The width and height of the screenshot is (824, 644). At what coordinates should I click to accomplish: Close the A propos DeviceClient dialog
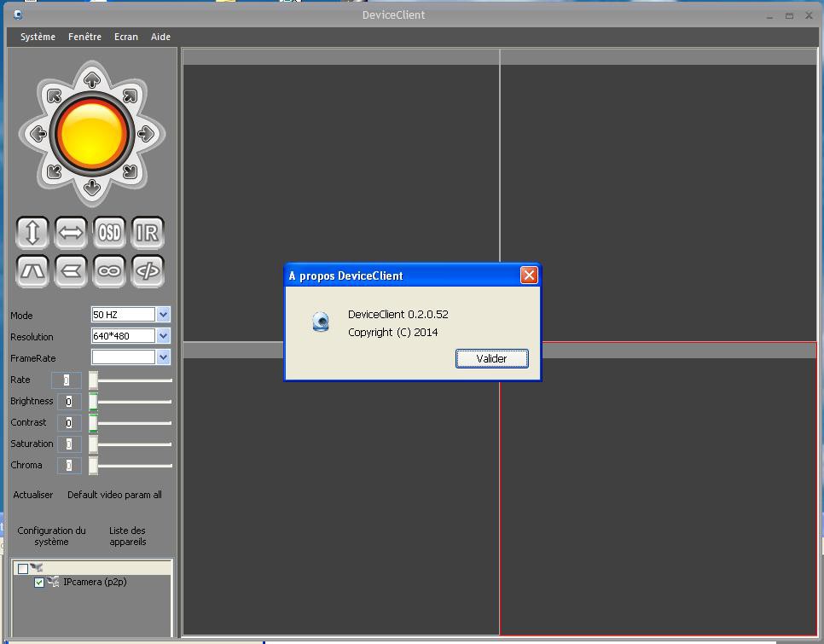coord(529,276)
